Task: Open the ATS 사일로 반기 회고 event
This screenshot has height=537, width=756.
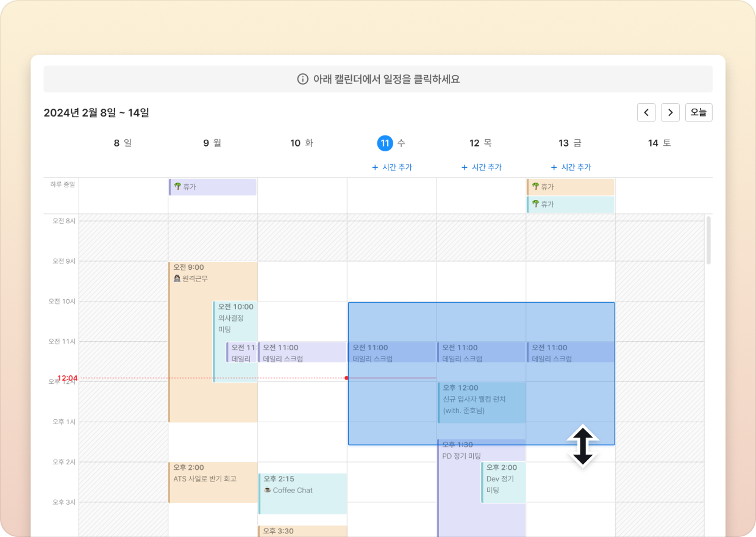Action: pos(213,482)
